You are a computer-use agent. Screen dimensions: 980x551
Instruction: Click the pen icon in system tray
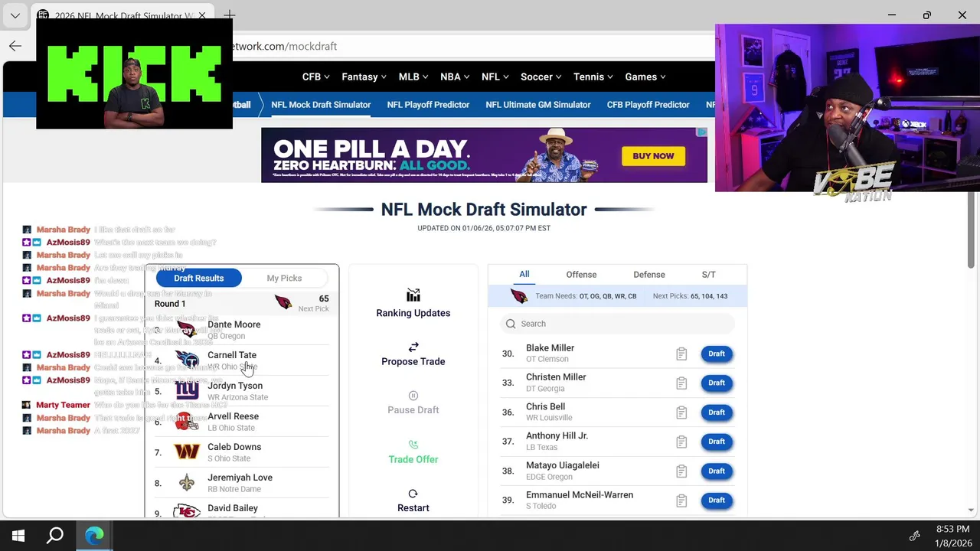(914, 536)
